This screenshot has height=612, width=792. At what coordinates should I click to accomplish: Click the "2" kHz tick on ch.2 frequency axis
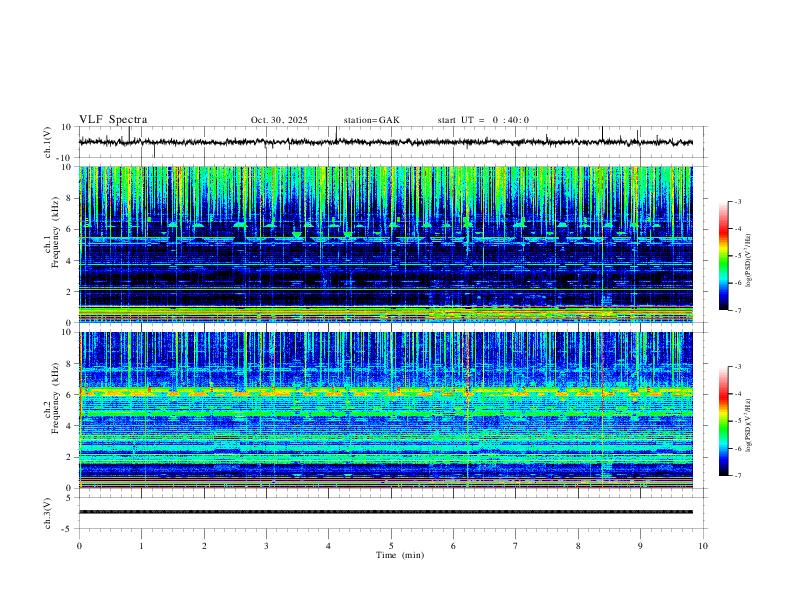pos(70,457)
